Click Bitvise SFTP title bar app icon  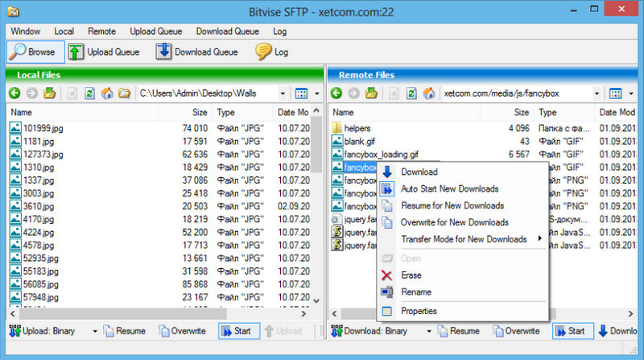coord(13,11)
